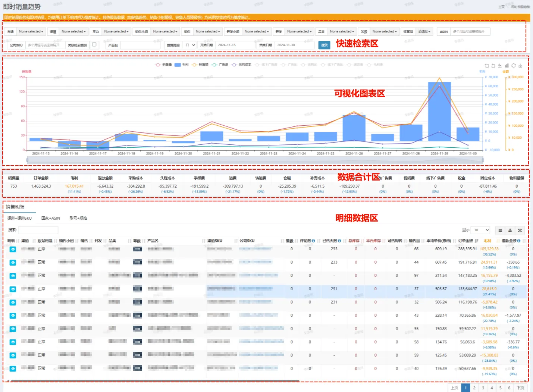Tick the 关联检索费用 checkbox
Screen dimensions: 533x392
tap(94, 44)
